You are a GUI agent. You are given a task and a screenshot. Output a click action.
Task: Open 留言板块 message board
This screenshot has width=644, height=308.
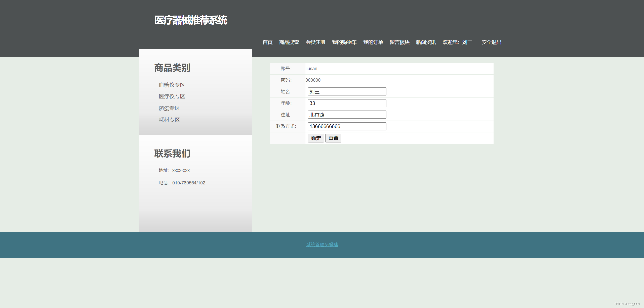pyautogui.click(x=399, y=42)
